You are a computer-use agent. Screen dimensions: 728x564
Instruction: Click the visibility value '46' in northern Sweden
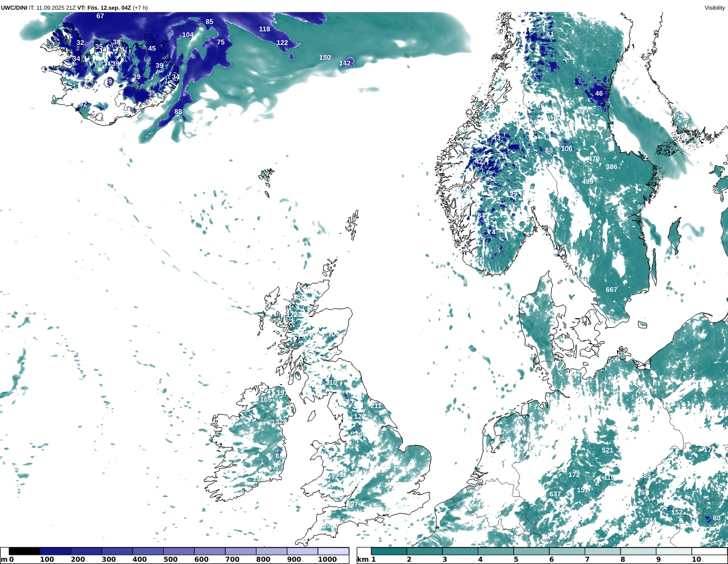599,93
